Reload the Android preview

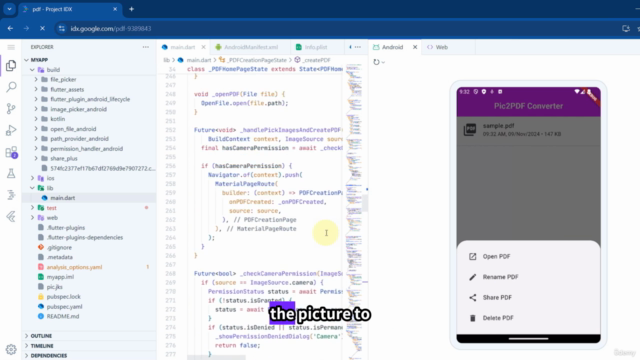pyautogui.click(x=376, y=62)
